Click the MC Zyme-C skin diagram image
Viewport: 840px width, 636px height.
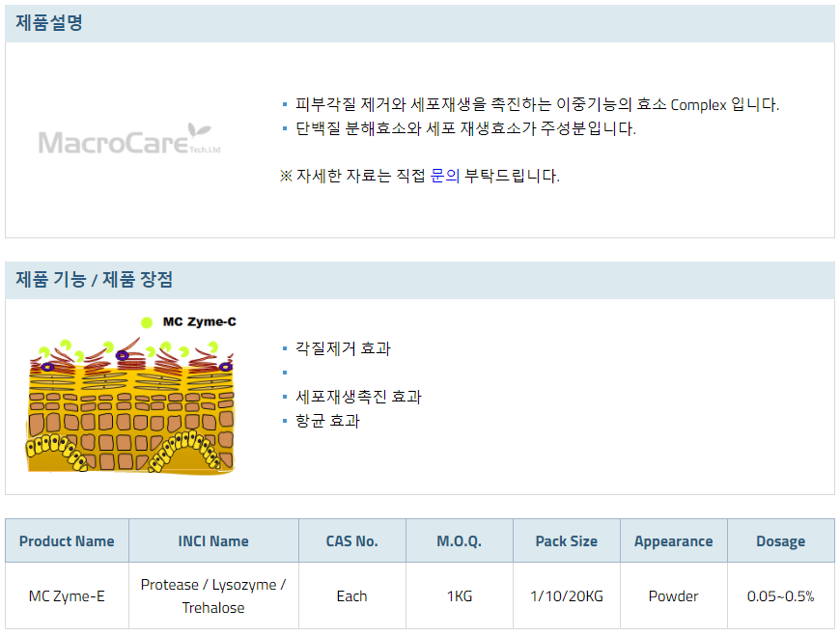[x=130, y=395]
